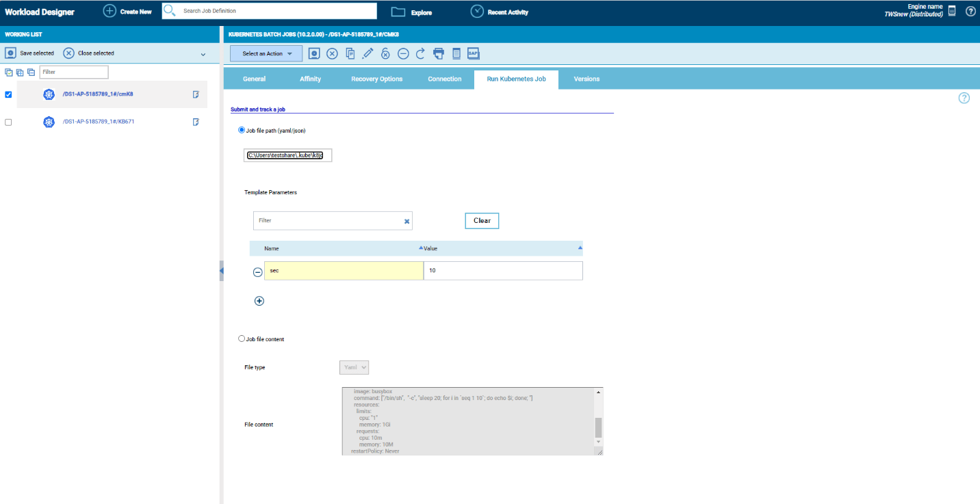Select the Job file content radio button
Image resolution: width=980 pixels, height=504 pixels.
(x=242, y=339)
